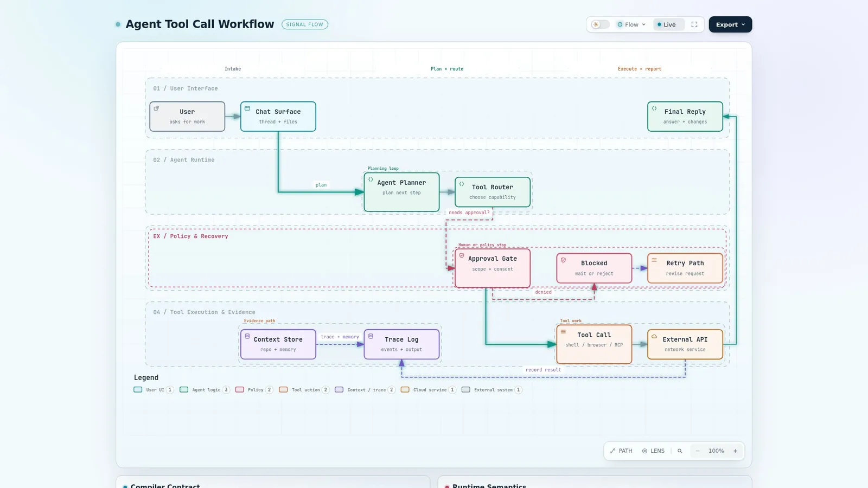Viewport: 868px width, 488px height.
Task: Click the Tool Call node icon
Action: tap(563, 332)
